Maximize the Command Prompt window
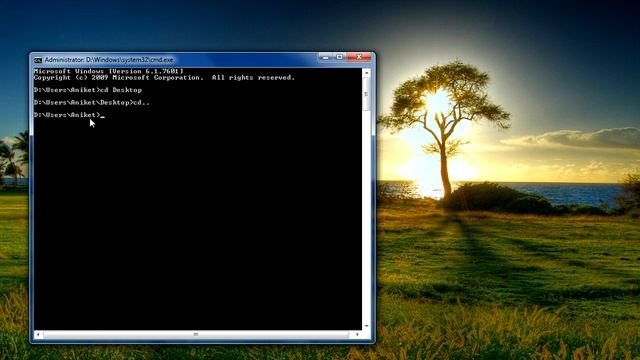The height and width of the screenshot is (360, 640). click(340, 57)
